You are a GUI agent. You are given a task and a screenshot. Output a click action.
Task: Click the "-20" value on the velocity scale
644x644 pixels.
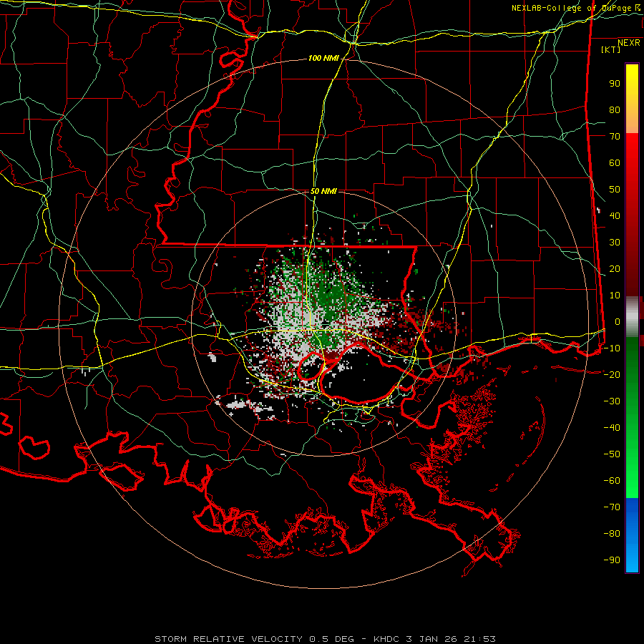coord(612,375)
